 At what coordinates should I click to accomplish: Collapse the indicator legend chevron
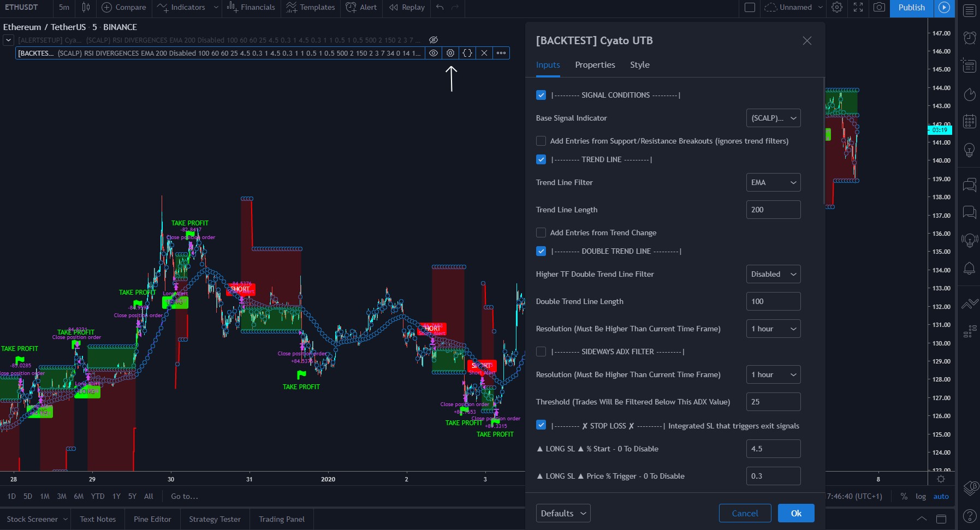(8, 40)
